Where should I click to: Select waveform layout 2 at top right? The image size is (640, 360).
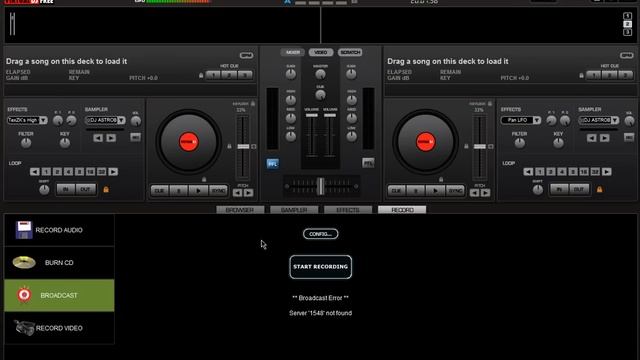click(x=627, y=24)
